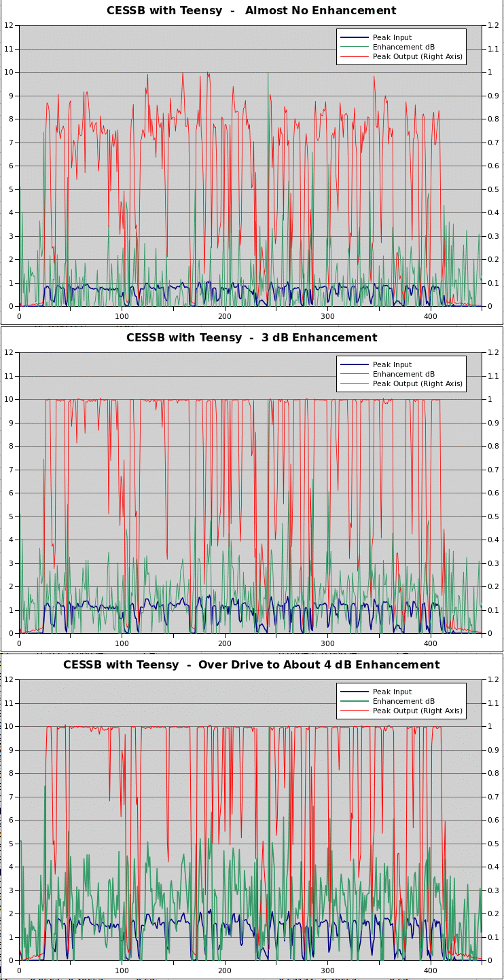504x980 pixels.
Task: Click red line sample in Over Drive chart legend
Action: [354, 711]
